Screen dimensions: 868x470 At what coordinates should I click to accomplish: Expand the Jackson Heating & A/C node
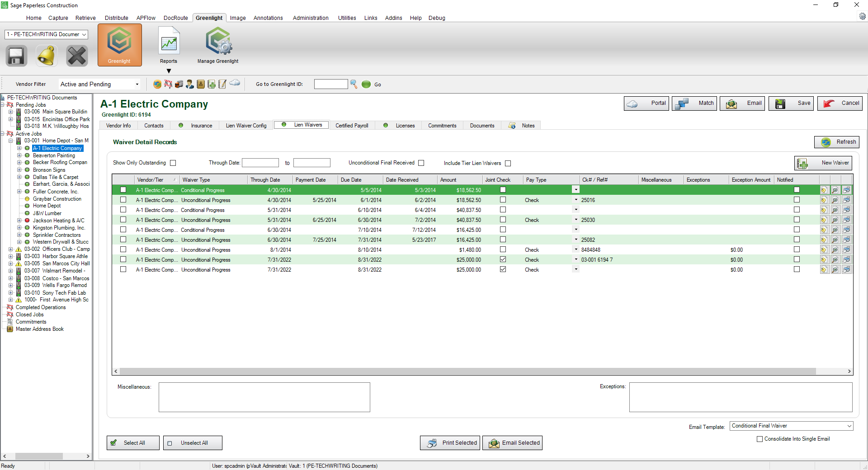(x=19, y=221)
